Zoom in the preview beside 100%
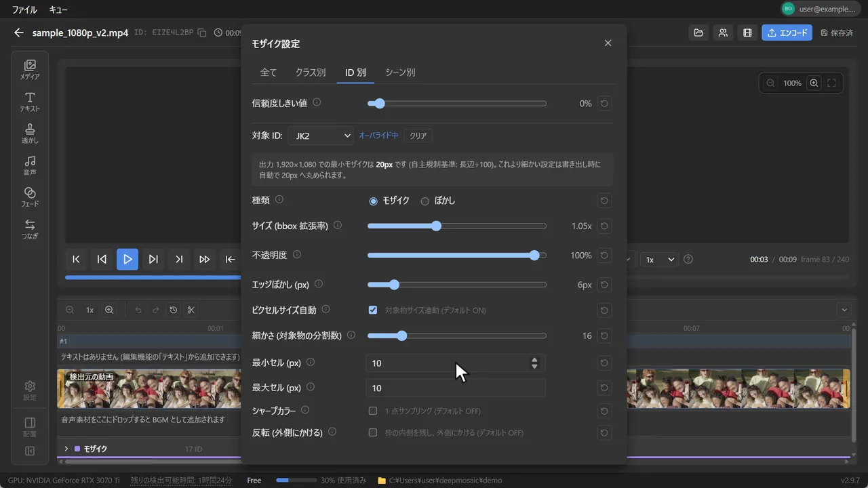Image resolution: width=868 pixels, height=488 pixels. point(814,83)
